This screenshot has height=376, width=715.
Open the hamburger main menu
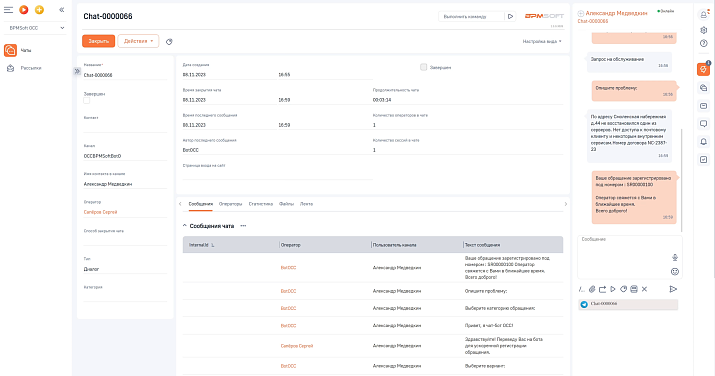tap(8, 10)
